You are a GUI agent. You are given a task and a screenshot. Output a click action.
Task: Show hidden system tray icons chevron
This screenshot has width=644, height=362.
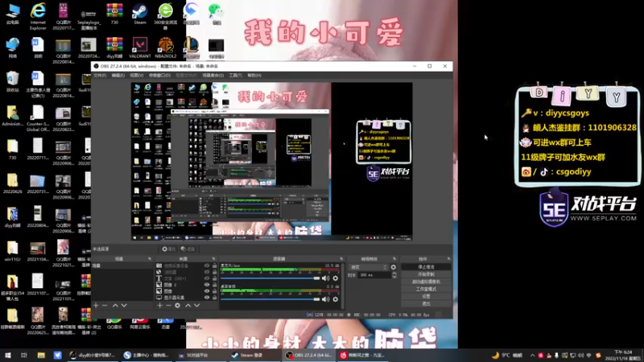[x=532, y=356]
